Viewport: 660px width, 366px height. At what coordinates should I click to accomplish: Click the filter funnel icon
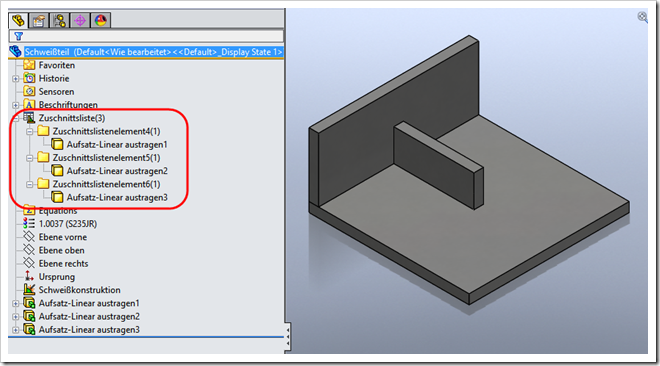coord(18,36)
